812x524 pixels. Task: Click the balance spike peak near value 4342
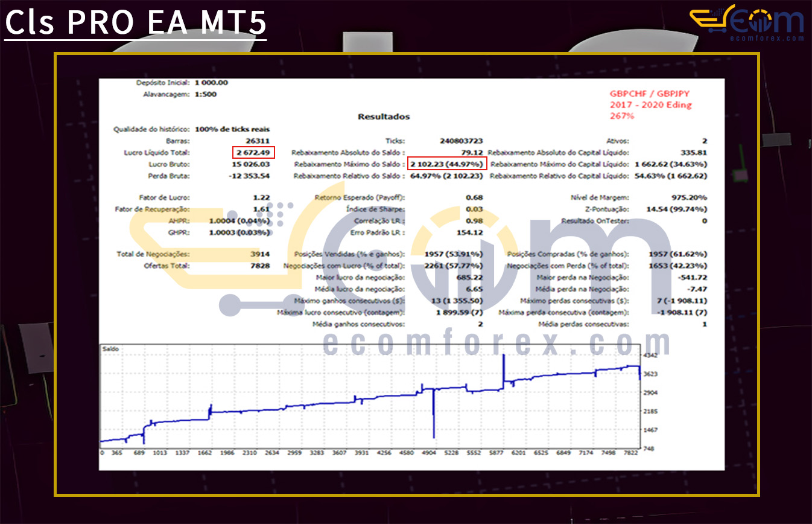504,356
